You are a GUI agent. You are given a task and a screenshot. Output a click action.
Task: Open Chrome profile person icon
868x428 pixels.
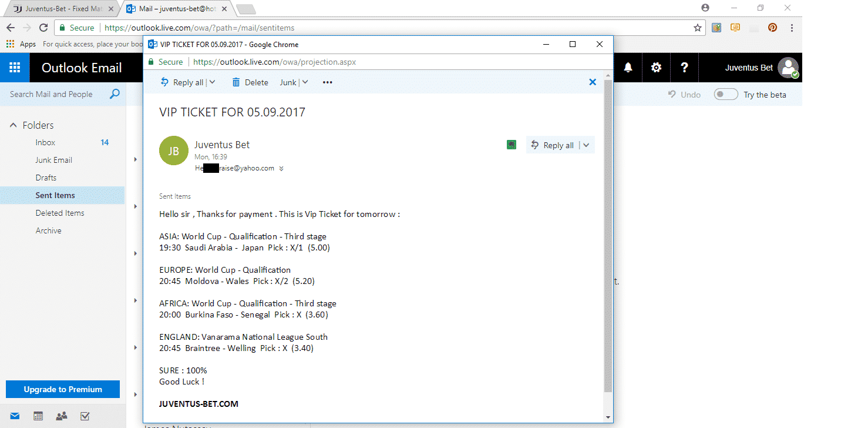pyautogui.click(x=705, y=8)
